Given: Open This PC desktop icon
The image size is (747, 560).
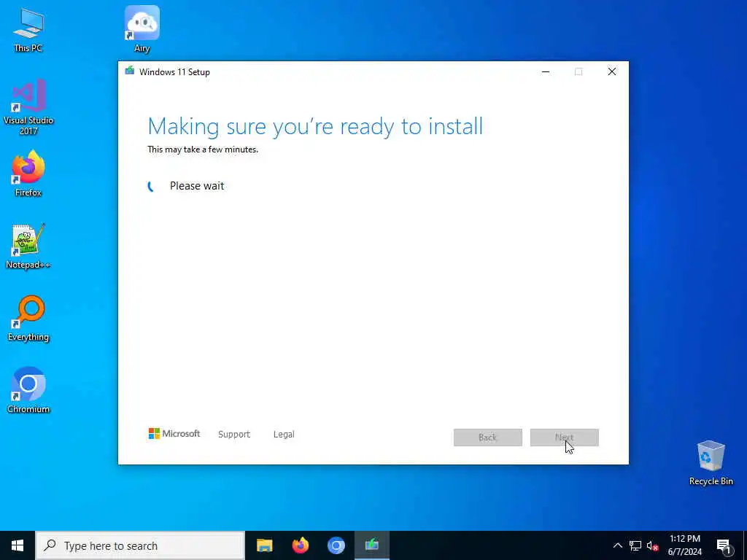Looking at the screenshot, I should 28,30.
